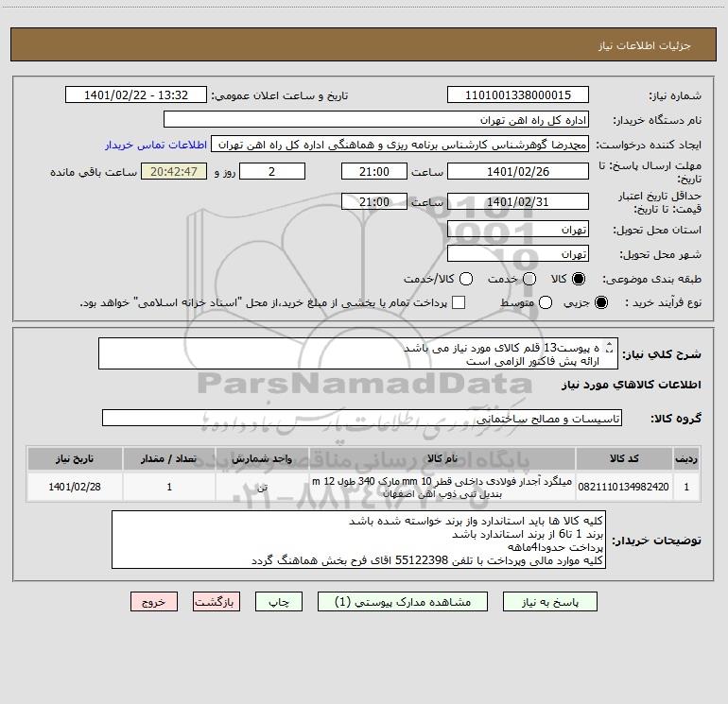Click the پاسخ به نیاز button
Viewport: 728px width, 704px height.
(550, 601)
